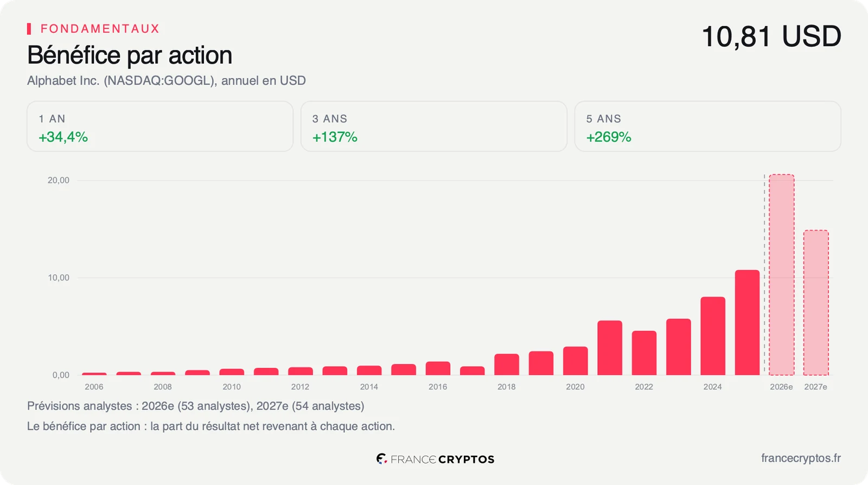Click the 2022 earnings bar
Screen dimensions: 868x485
644,353
